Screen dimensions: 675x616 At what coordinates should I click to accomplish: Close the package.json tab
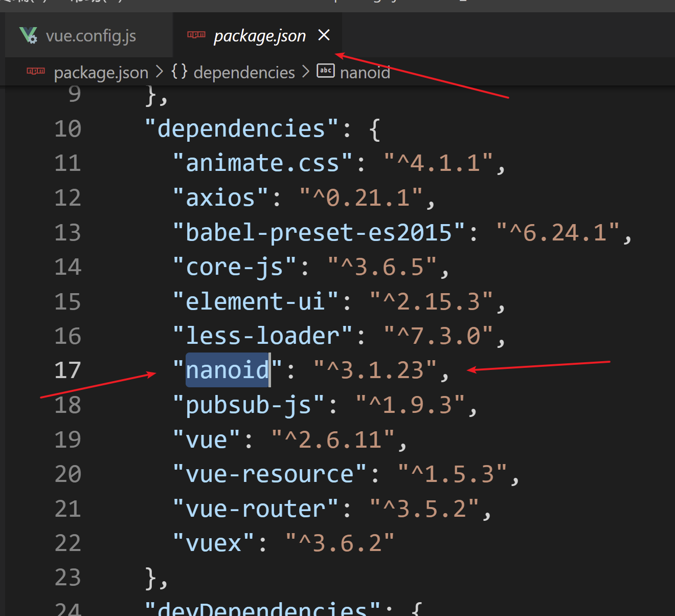pyautogui.click(x=324, y=35)
